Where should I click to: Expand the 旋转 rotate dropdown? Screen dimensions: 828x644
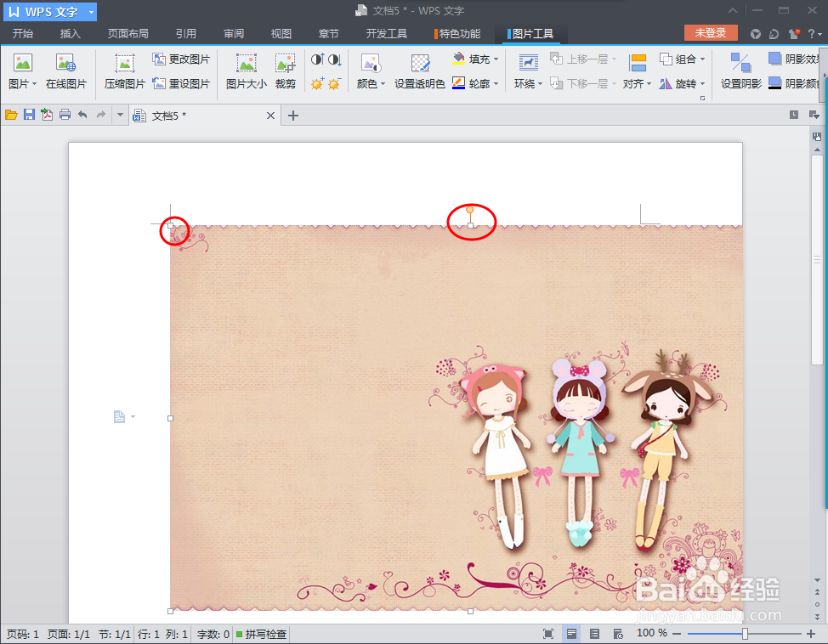702,84
